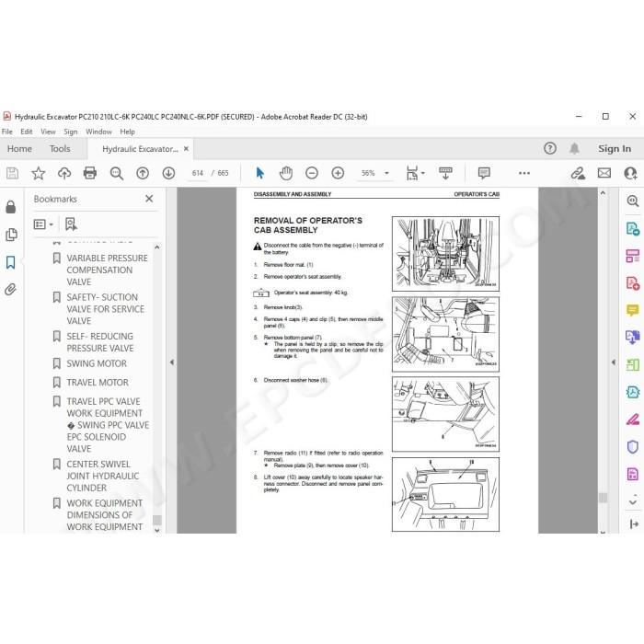Add new bookmark icon in Bookmarks panel
This screenshot has width=644, height=644.
click(x=71, y=224)
